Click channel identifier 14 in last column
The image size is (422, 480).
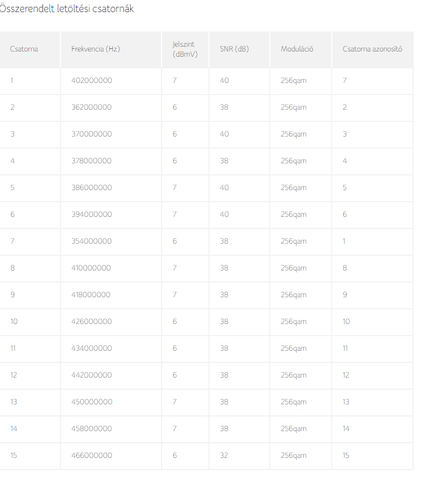click(346, 429)
